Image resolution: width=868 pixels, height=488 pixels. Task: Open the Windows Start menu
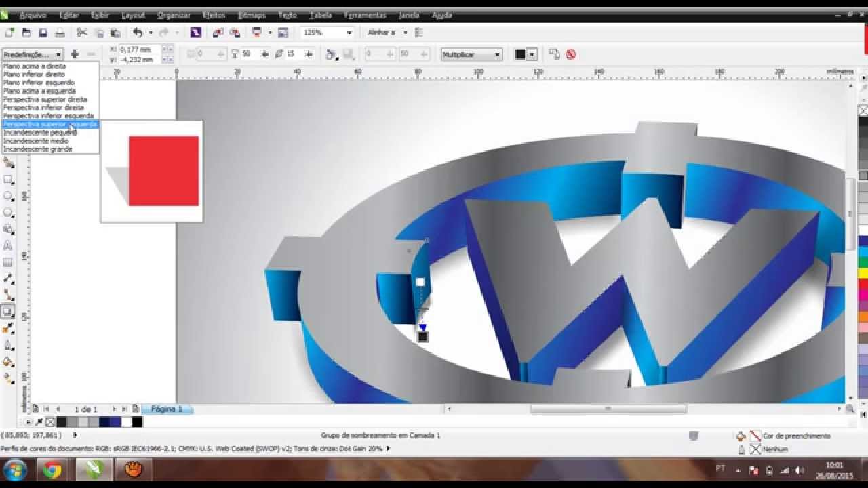tap(15, 469)
